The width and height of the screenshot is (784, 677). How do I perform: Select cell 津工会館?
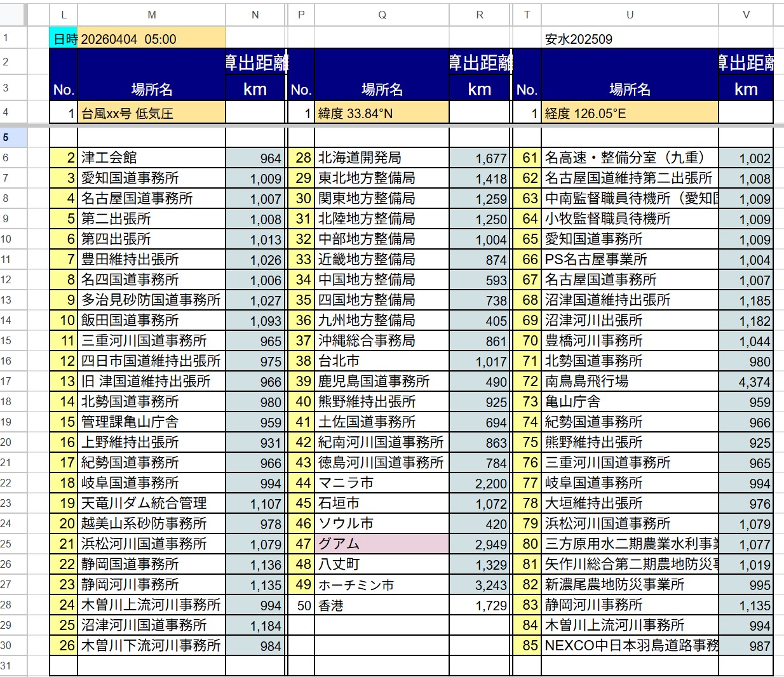[151, 158]
